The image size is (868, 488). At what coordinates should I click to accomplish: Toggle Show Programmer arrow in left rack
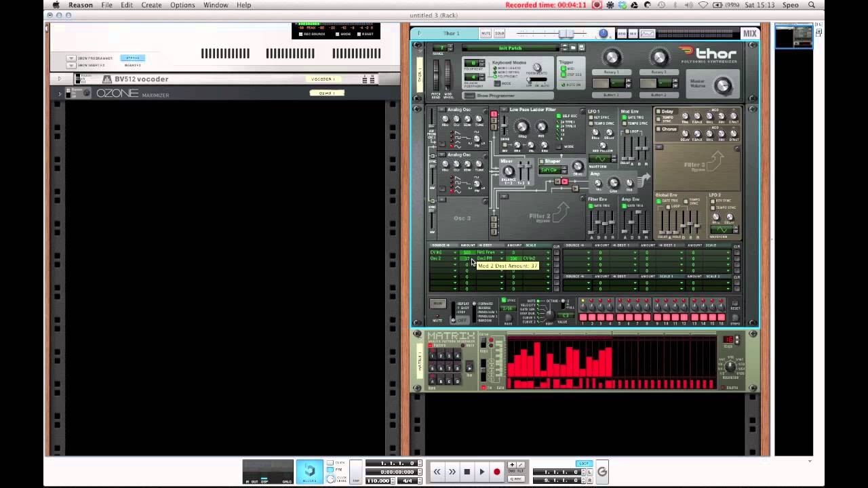tap(71, 58)
